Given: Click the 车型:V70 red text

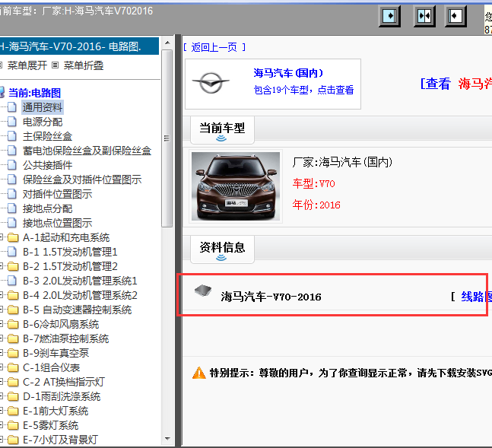Looking at the screenshot, I should tap(314, 183).
